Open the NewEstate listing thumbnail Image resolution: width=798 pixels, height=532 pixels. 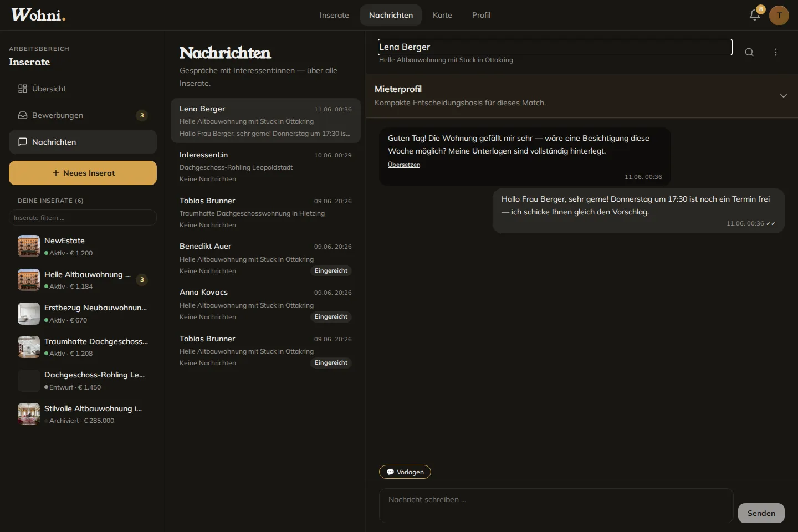click(29, 246)
